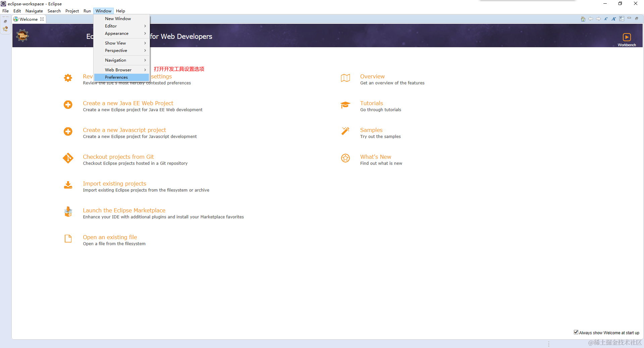Click the What's New star badge icon

[x=345, y=158]
